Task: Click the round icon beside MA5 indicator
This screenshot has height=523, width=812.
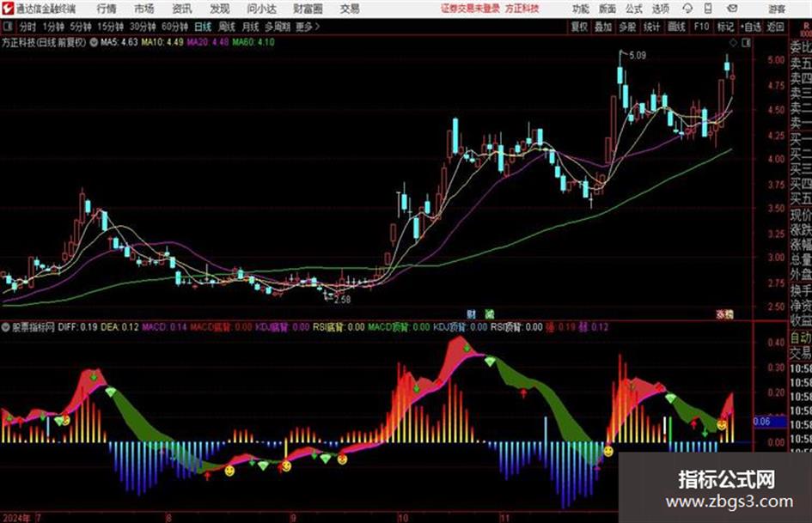Action: point(93,42)
